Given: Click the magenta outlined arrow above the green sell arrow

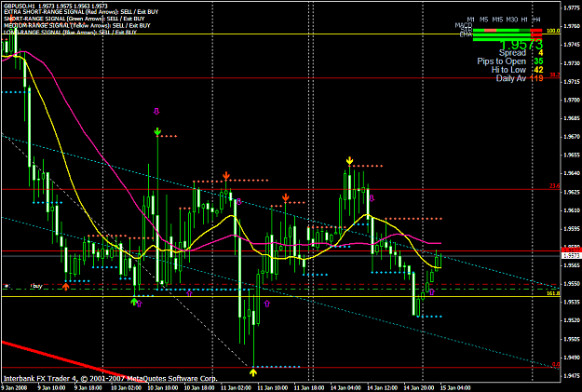Looking at the screenshot, I should click(x=156, y=111).
